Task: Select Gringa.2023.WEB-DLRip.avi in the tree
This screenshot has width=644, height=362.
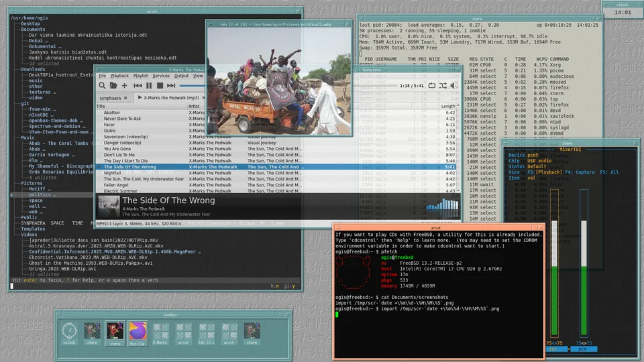Action: click(x=62, y=269)
